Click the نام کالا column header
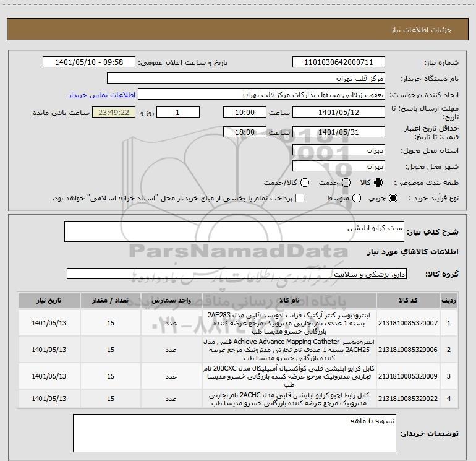The width and height of the screenshot is (476, 461). pyautogui.click(x=289, y=301)
